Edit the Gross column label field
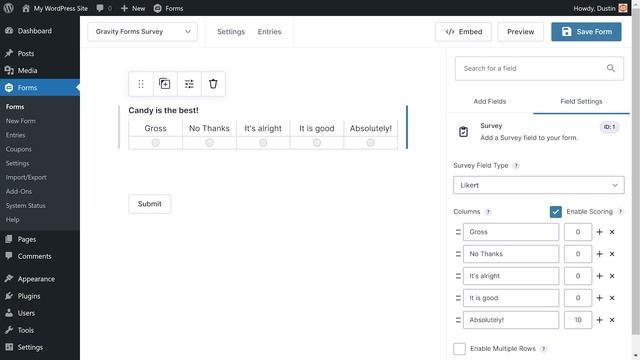The height and width of the screenshot is (360, 640). (x=511, y=232)
